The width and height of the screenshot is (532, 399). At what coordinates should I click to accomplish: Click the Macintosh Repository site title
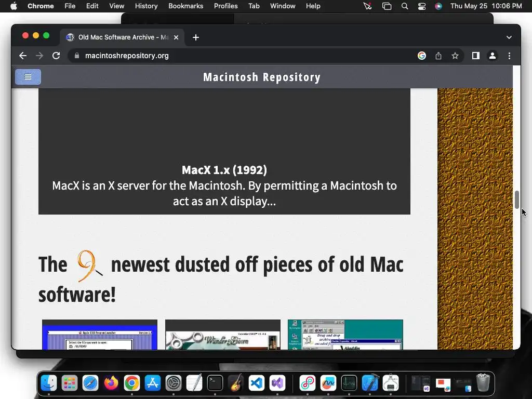(x=262, y=77)
